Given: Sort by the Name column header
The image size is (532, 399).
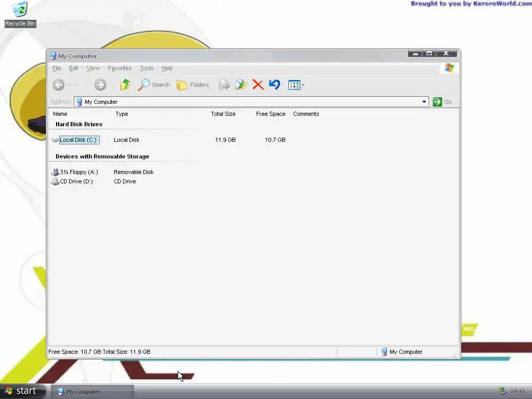Looking at the screenshot, I should (x=80, y=114).
